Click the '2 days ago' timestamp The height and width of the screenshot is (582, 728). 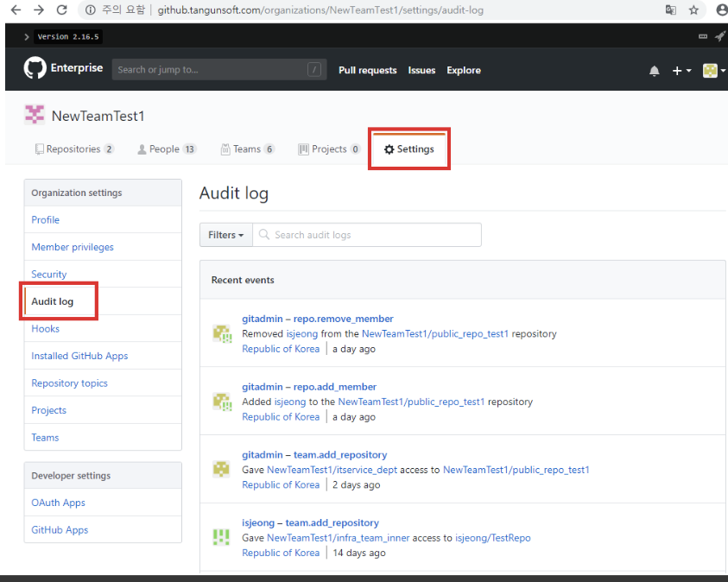point(356,484)
